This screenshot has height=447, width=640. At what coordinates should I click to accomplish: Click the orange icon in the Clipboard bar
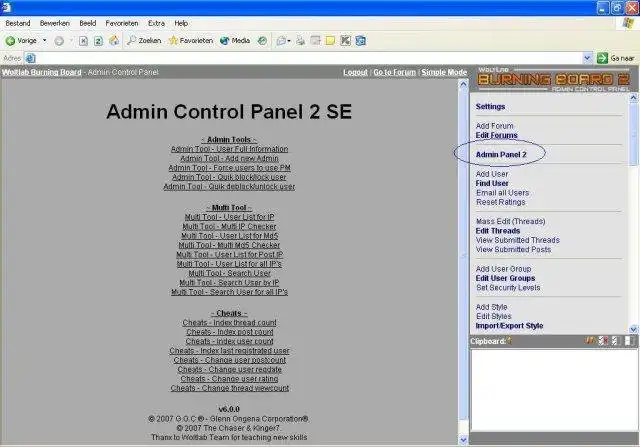[x=590, y=341]
